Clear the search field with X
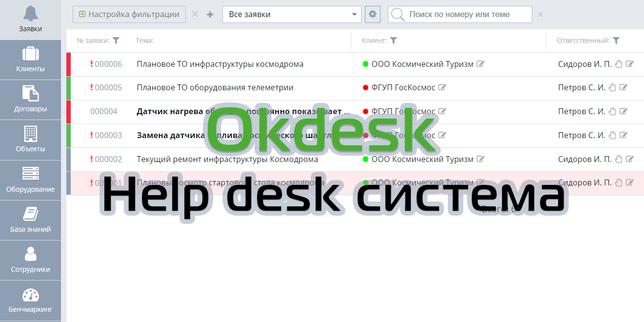 540,15
